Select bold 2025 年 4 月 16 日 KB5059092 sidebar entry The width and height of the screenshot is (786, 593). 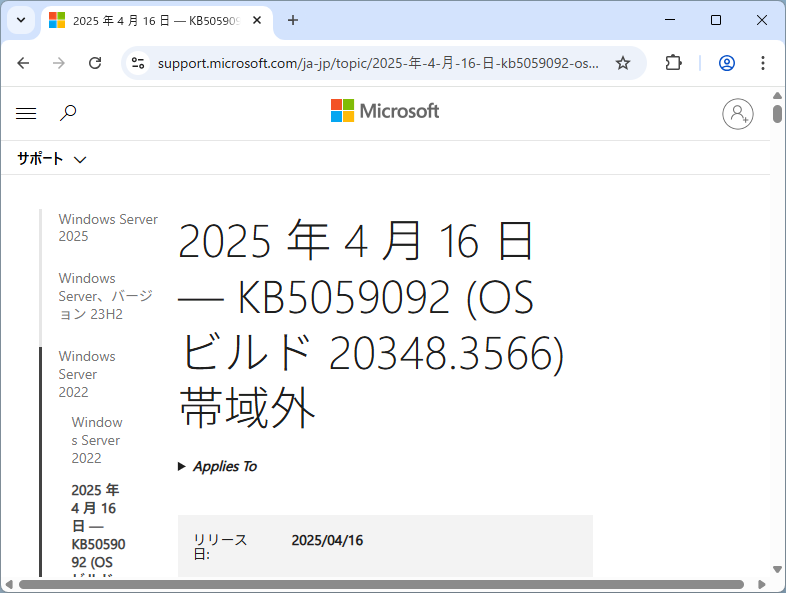[98, 529]
